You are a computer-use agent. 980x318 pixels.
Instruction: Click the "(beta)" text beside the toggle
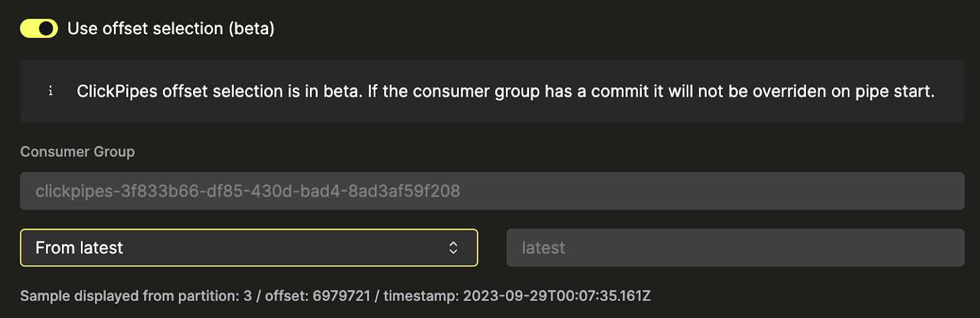click(x=251, y=28)
